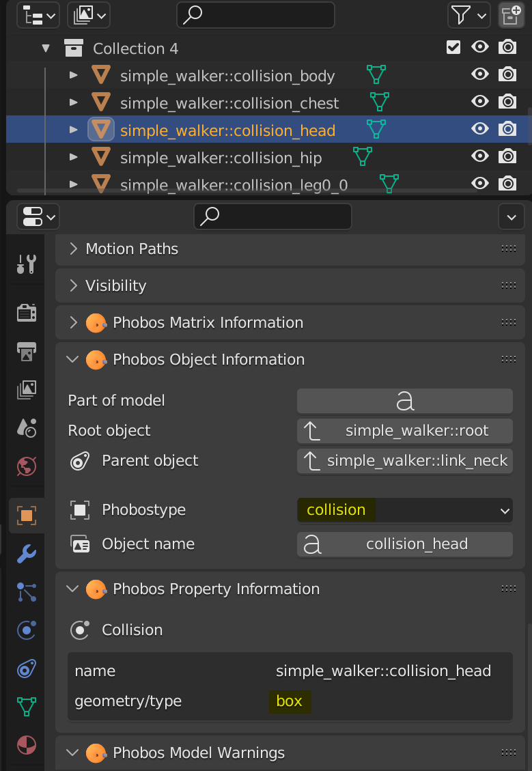
Task: Uncheck the Collection 4 exclude checkbox
Action: [453, 48]
